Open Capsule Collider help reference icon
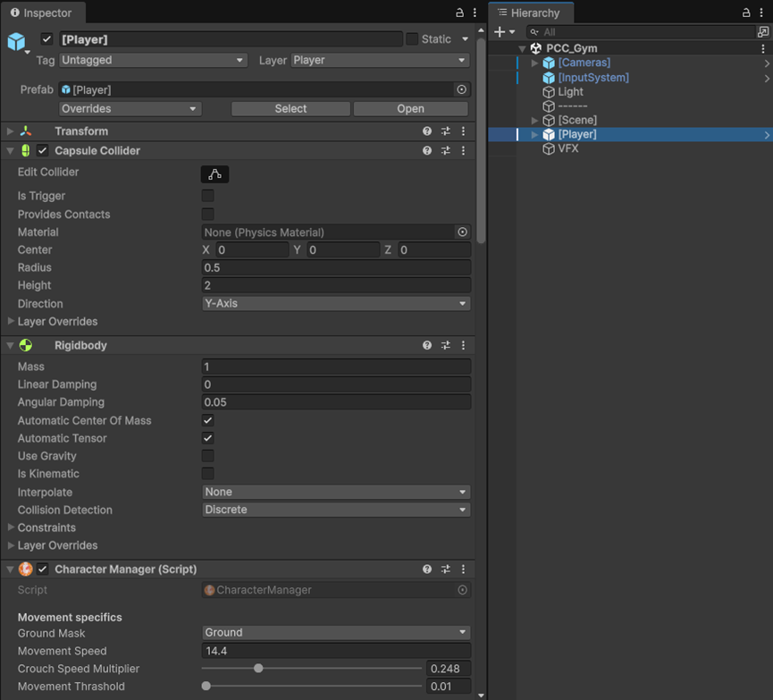 click(x=427, y=151)
